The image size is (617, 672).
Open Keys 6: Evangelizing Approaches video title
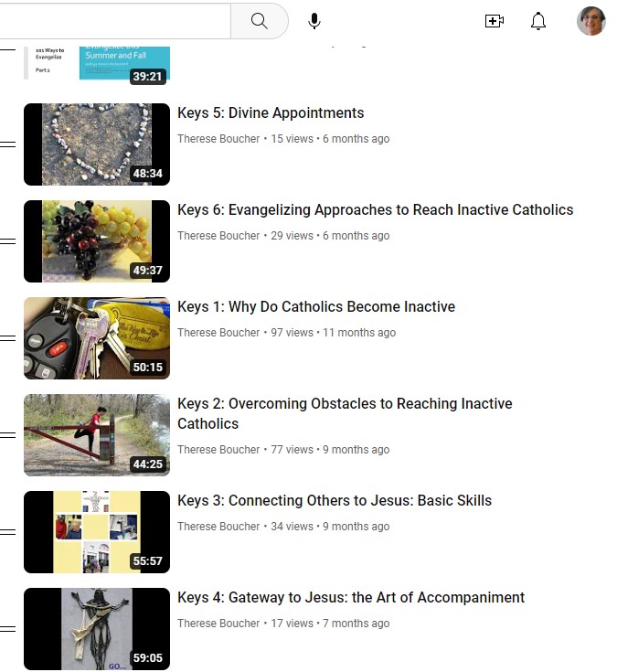[x=376, y=209]
